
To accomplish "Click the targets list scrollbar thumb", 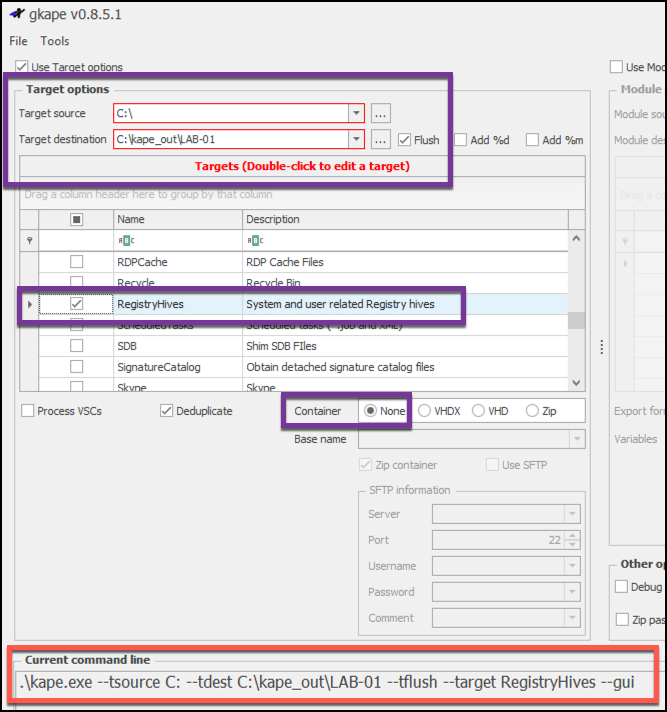I will [577, 320].
